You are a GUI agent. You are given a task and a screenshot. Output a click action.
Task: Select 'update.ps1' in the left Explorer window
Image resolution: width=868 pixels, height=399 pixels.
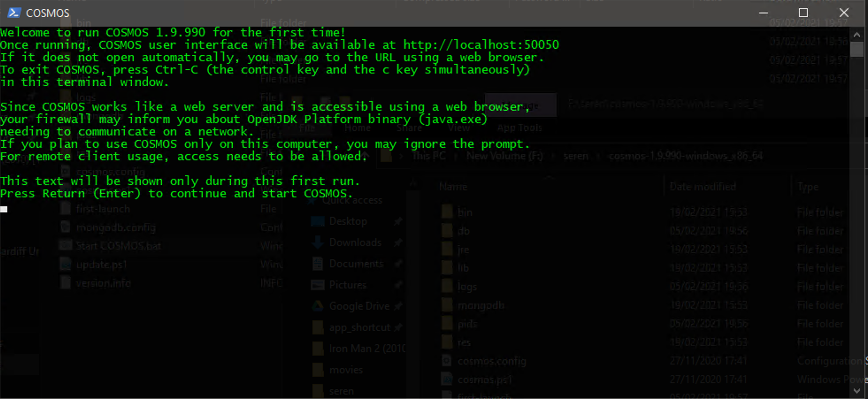tap(102, 265)
